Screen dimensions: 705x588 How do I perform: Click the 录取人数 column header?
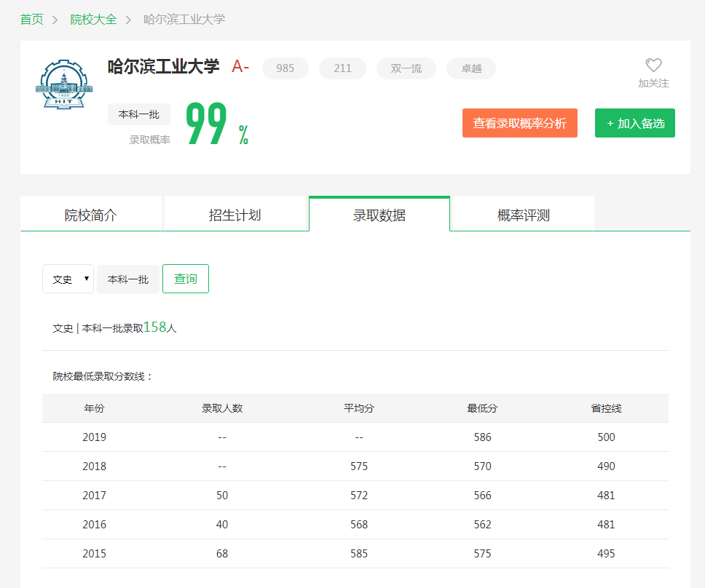pos(222,408)
